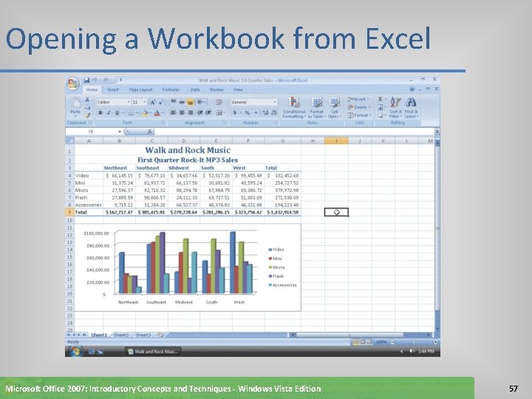Toggle the highlighted Bottom Align button
The height and width of the screenshot is (399, 532).
click(x=190, y=102)
